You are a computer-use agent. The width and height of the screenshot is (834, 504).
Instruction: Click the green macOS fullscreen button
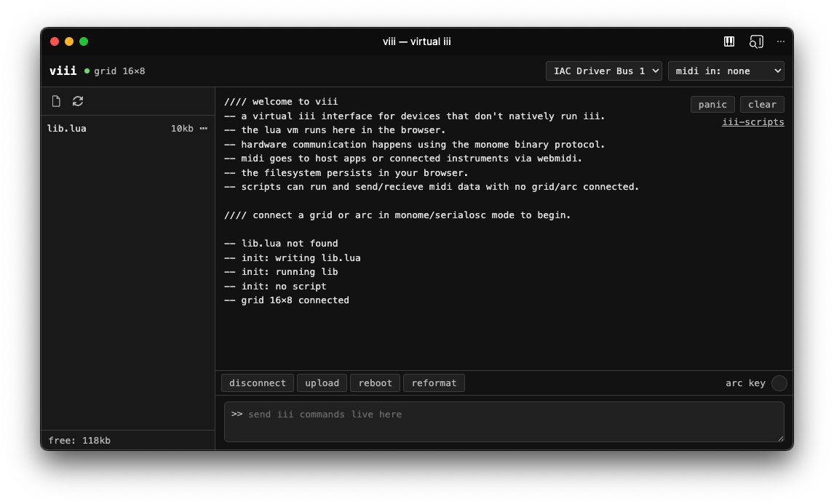[84, 41]
